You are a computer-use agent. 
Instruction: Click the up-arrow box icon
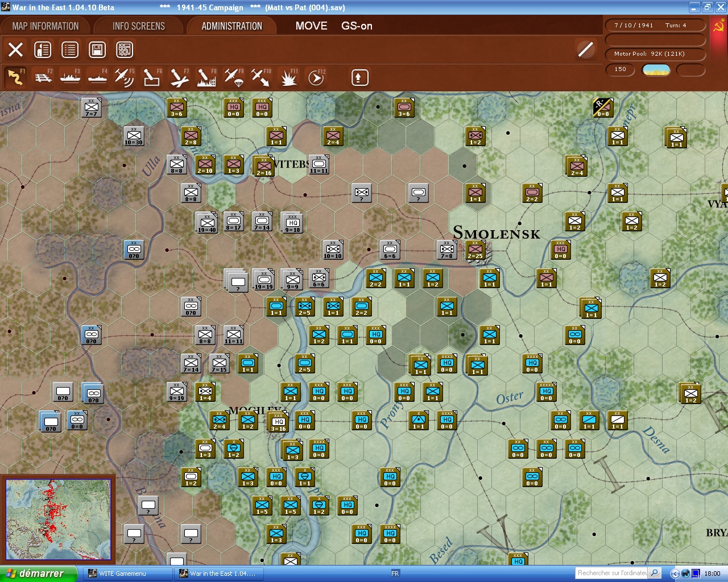[359, 77]
